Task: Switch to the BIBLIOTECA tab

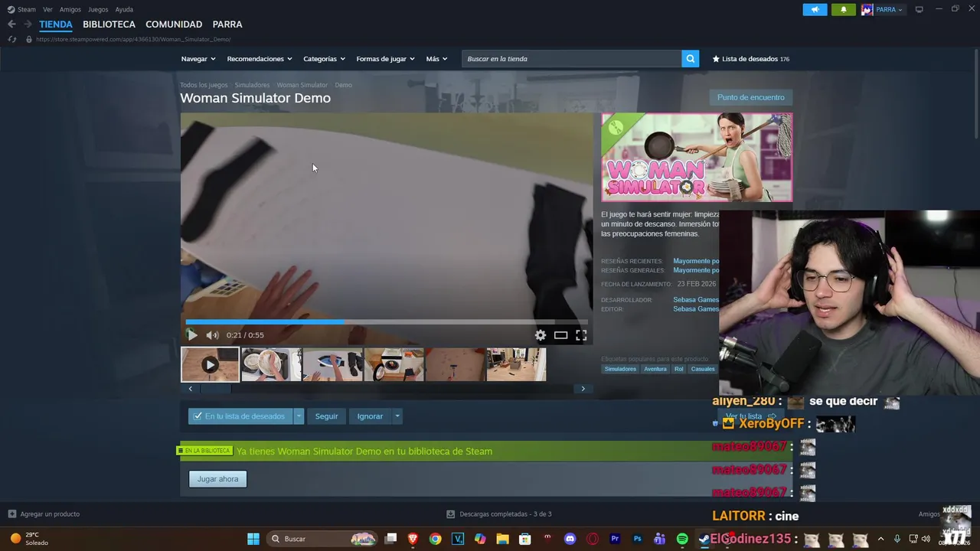Action: 109,24
